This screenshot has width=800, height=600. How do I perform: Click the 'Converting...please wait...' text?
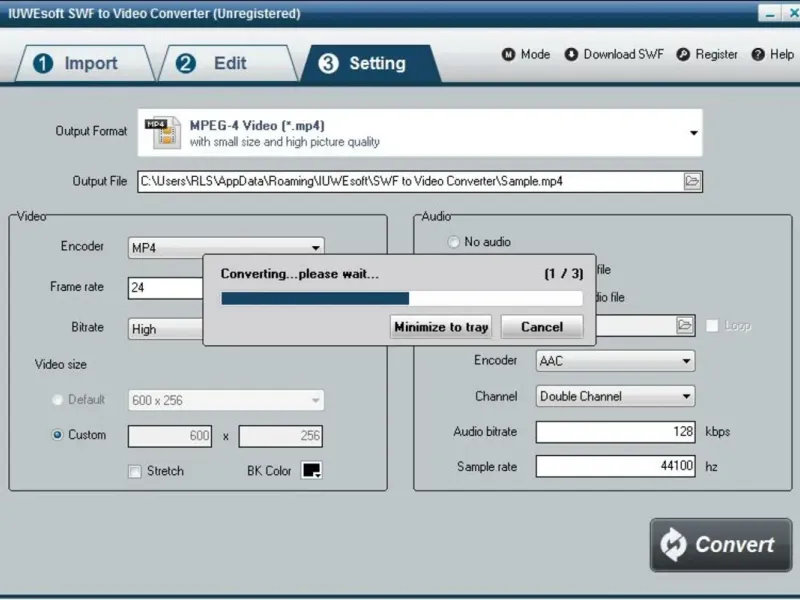point(299,274)
